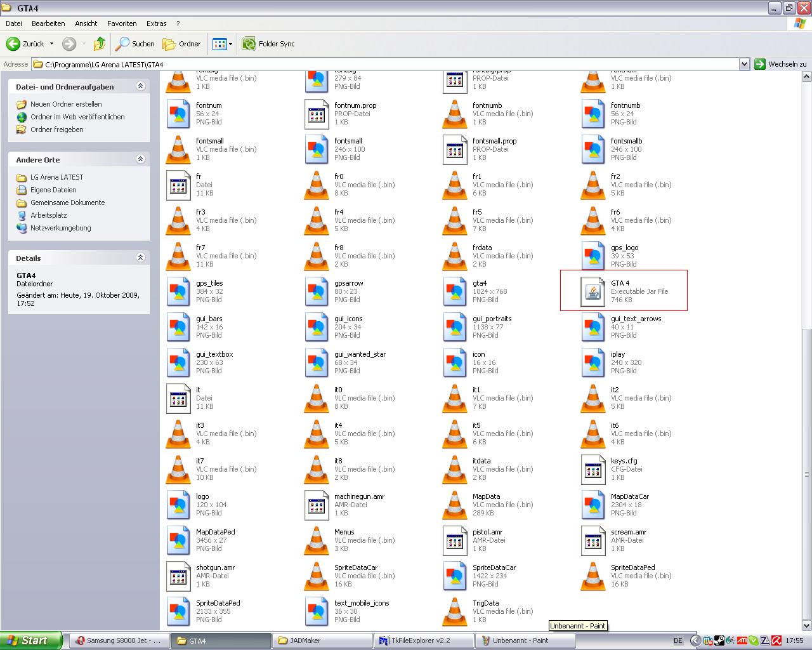Click Ordner im Web veröffentlichen link

[x=77, y=117]
